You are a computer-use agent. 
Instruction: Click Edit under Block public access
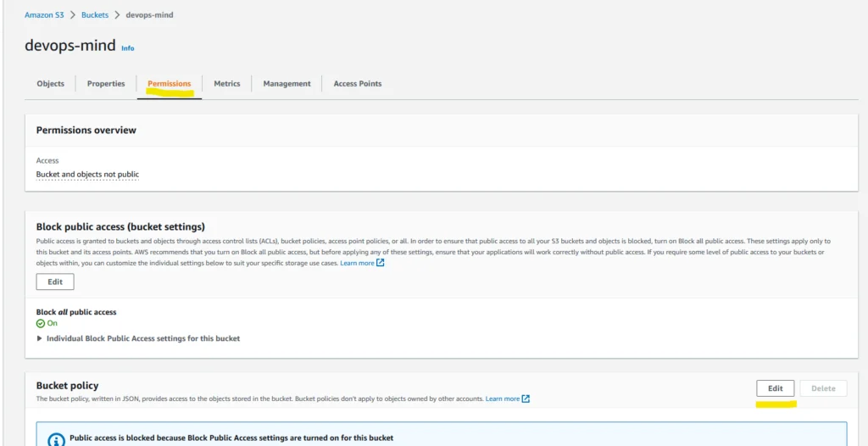point(55,282)
